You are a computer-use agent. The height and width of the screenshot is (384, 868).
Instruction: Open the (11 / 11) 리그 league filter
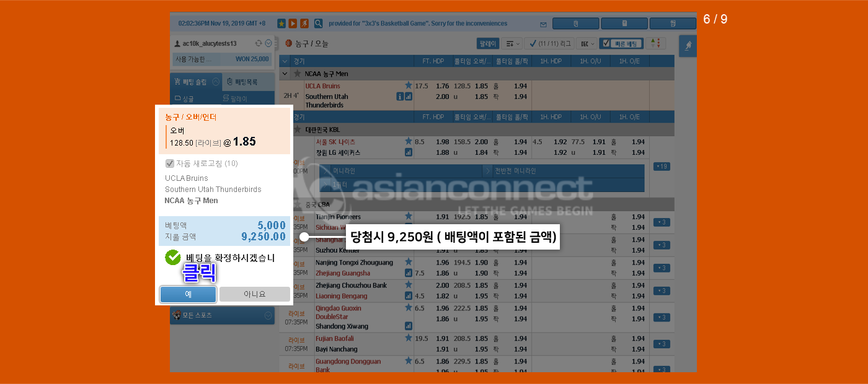pos(548,43)
